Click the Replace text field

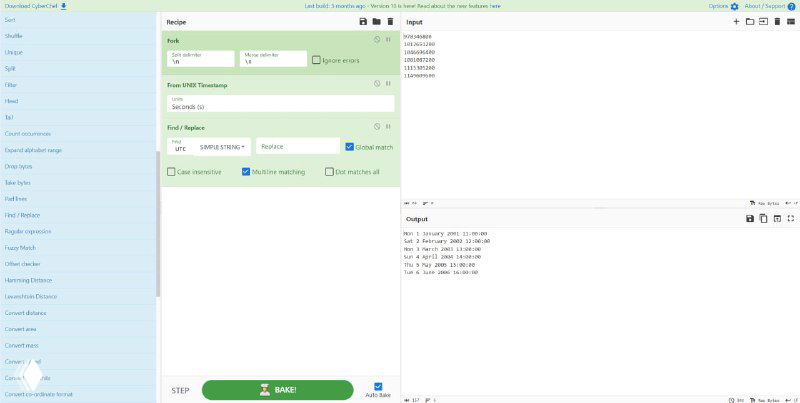pos(298,146)
